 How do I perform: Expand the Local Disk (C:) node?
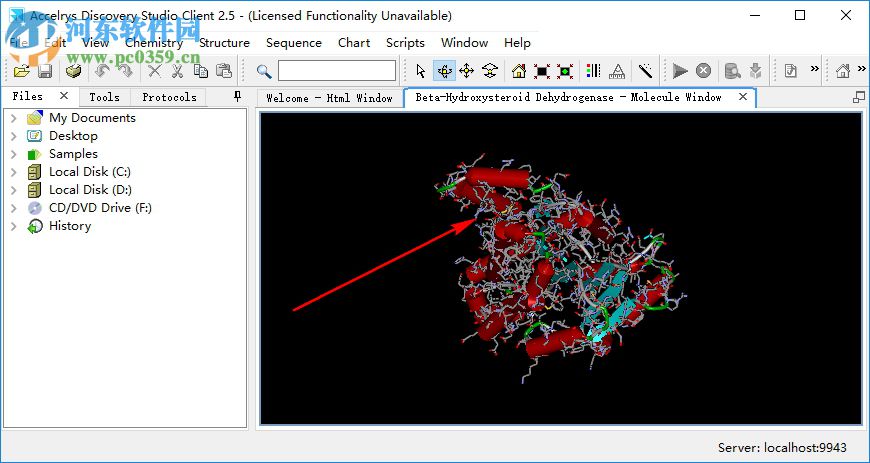coord(14,172)
